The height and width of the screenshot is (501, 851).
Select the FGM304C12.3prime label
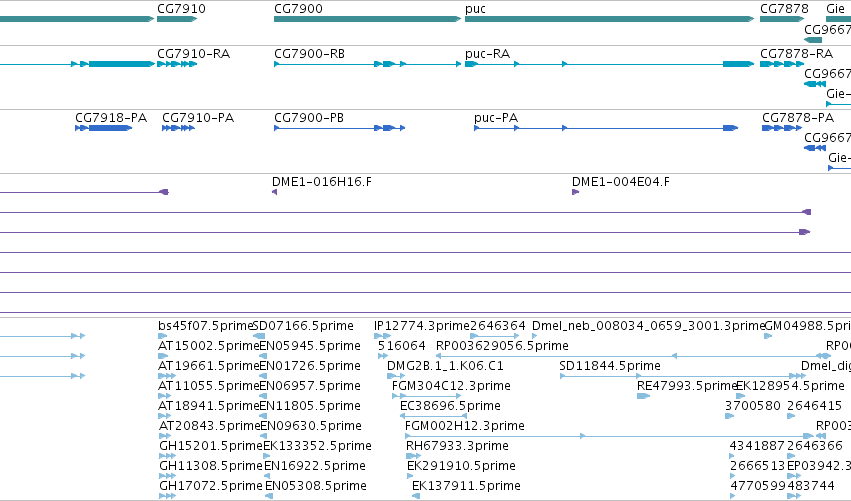pos(452,386)
